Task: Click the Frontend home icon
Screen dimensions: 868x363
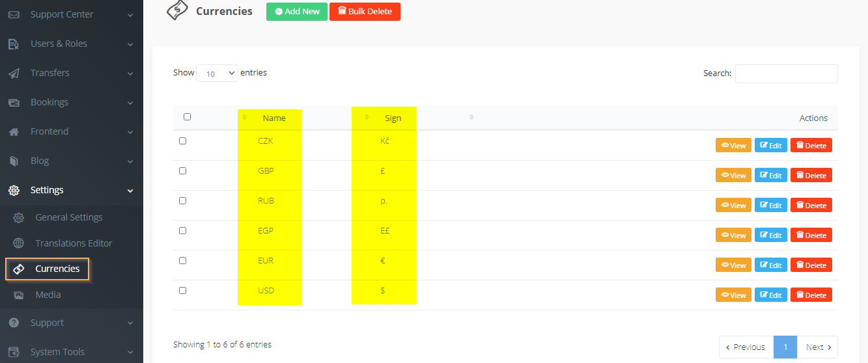Action: 14,131
